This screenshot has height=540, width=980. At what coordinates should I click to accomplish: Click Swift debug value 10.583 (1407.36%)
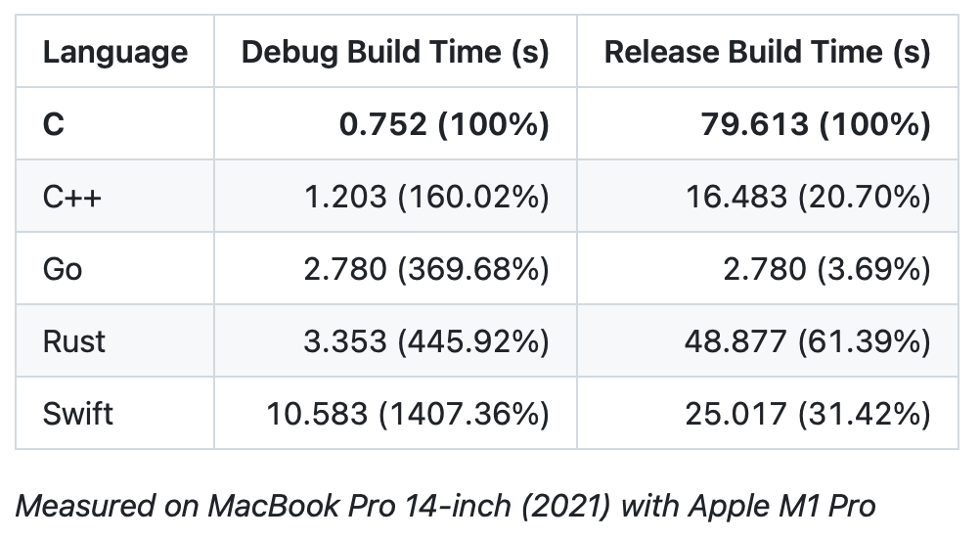point(408,414)
